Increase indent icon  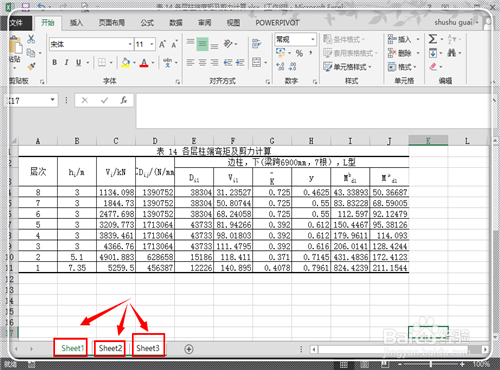(240, 62)
